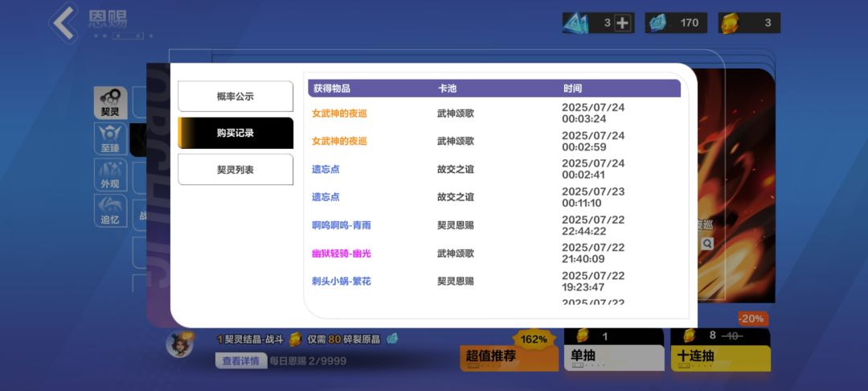This screenshot has height=391, width=868.
Task: Tap the cyan shard icon after 碎裂原晶
Action: coord(392,339)
